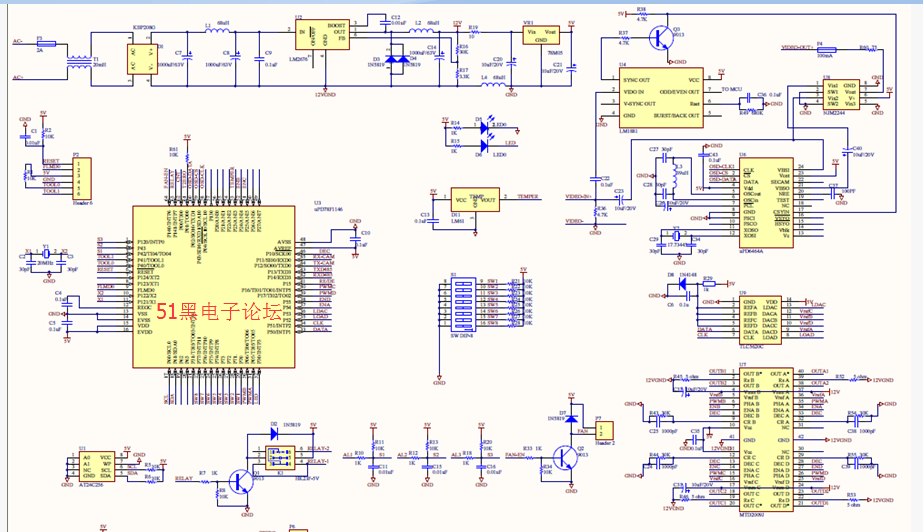This screenshot has width=923, height=532.
Task: Select the NJM2244 video switch U8
Action: pyautogui.click(x=841, y=94)
